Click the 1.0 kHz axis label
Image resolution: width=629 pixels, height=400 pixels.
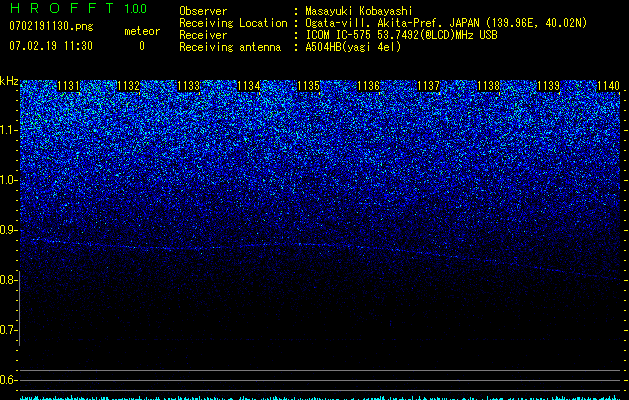[9, 181]
